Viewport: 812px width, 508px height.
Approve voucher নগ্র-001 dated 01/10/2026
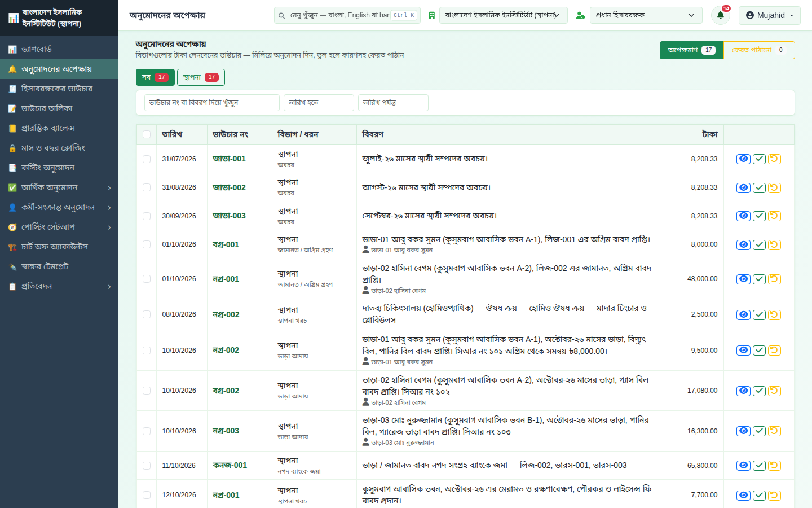pyautogui.click(x=759, y=279)
